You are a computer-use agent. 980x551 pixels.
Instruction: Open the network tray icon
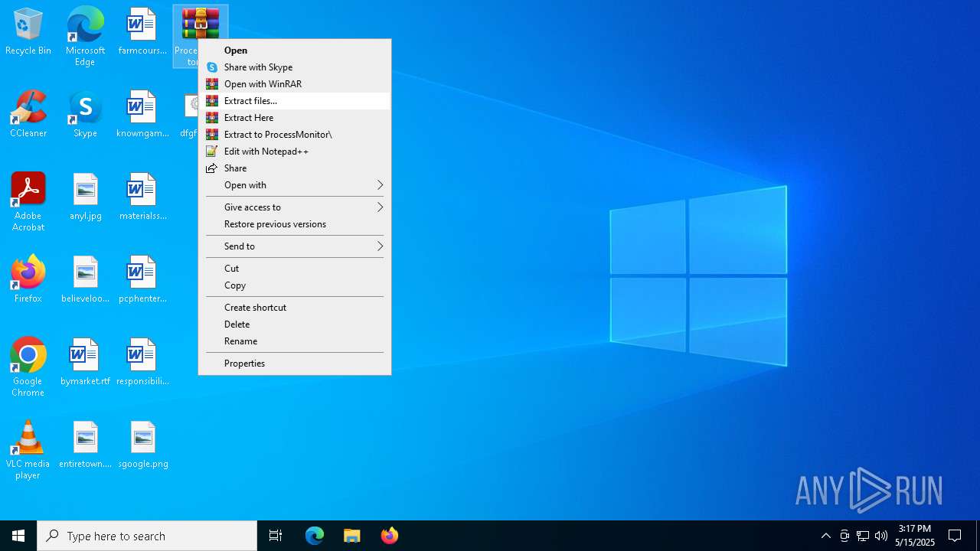point(863,536)
